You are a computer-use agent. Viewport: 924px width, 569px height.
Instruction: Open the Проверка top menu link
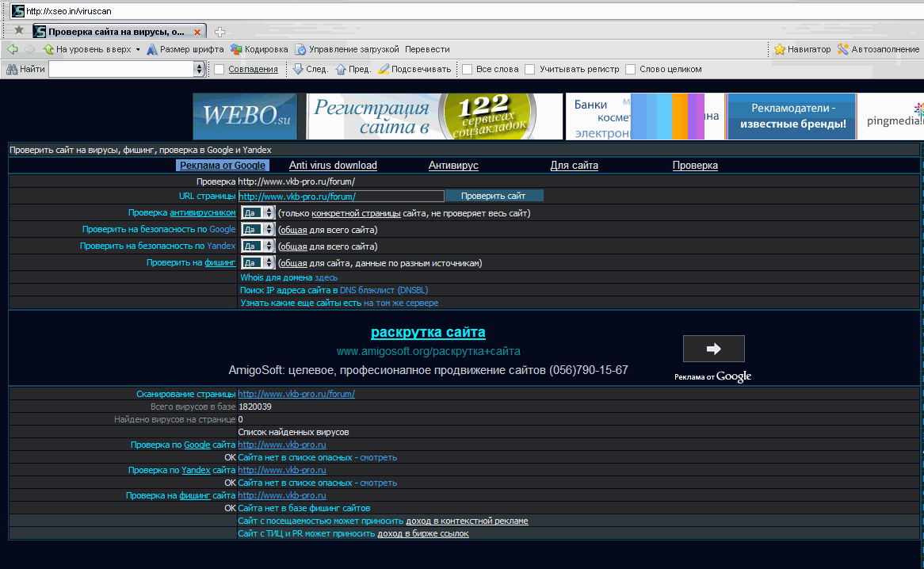pos(695,166)
